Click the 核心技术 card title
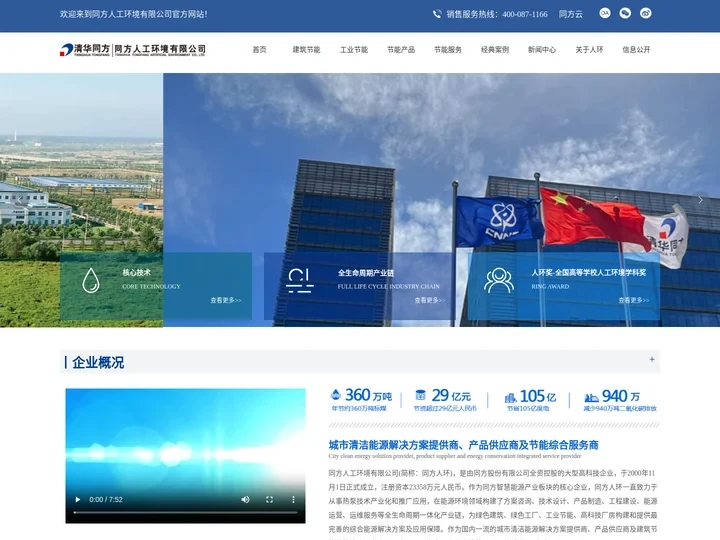Screen dimensions: 720x540 (x=136, y=273)
